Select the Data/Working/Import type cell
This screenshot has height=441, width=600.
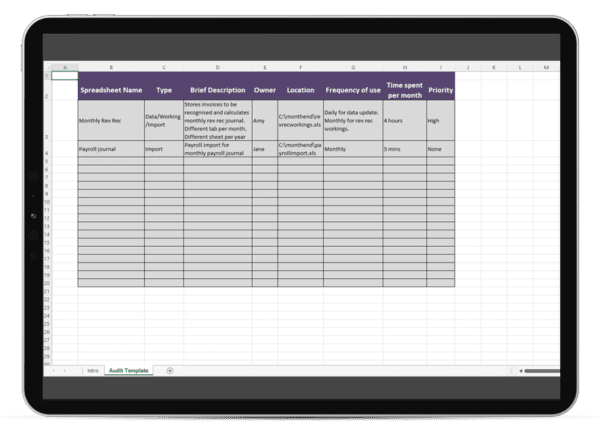(164, 120)
